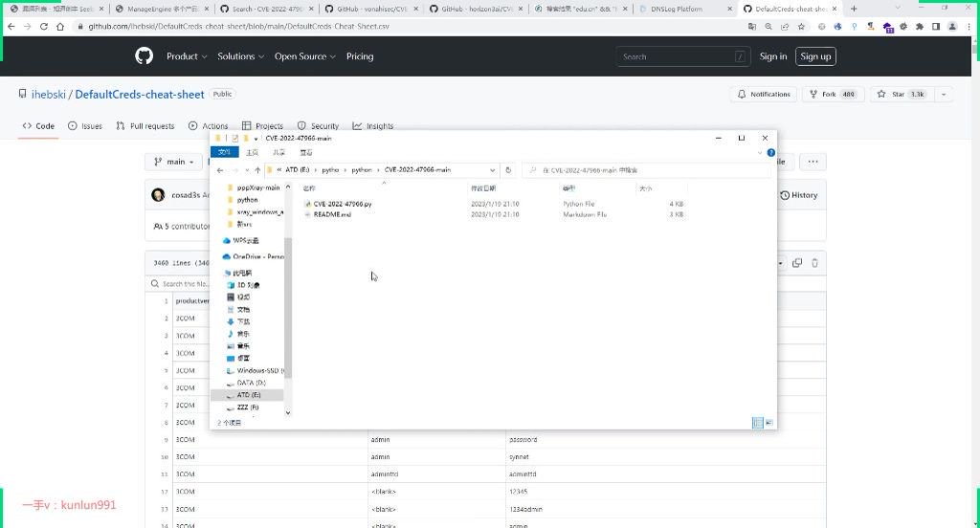Click the purple badge extension icon
Image resolution: width=980 pixels, height=528 pixels.
pos(887,27)
